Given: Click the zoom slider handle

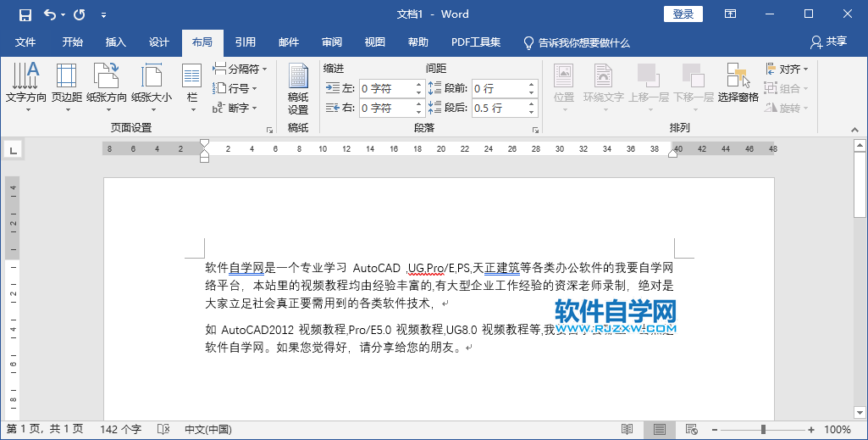Looking at the screenshot, I should pos(763,430).
